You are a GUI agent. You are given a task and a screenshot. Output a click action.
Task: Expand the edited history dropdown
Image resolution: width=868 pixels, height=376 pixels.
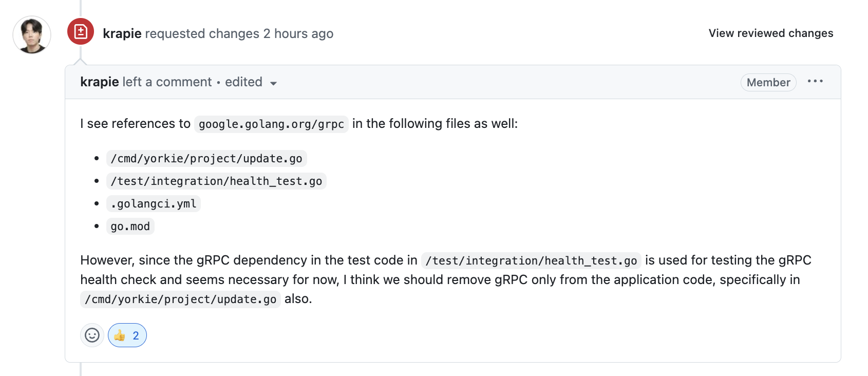coord(251,83)
